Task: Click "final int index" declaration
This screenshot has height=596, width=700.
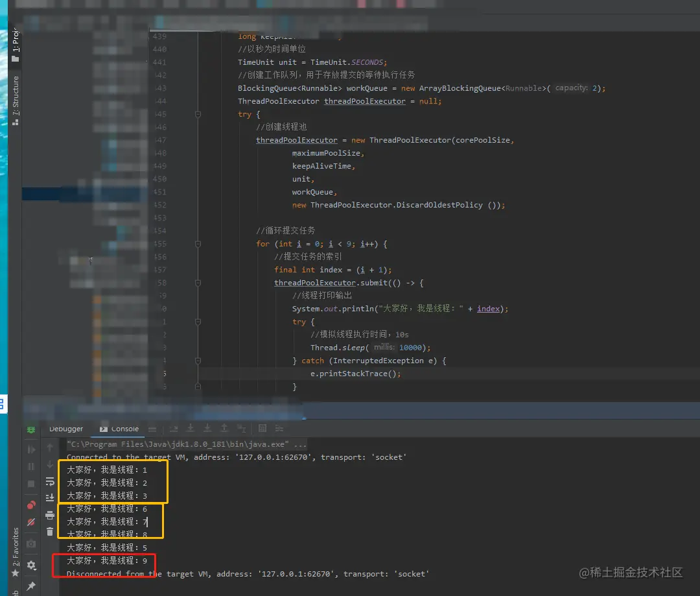Action: click(x=308, y=270)
